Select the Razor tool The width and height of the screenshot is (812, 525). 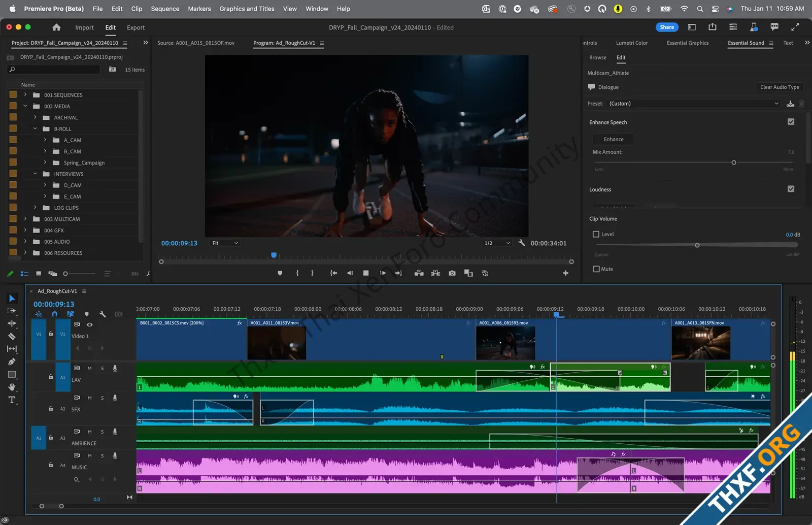(x=12, y=336)
